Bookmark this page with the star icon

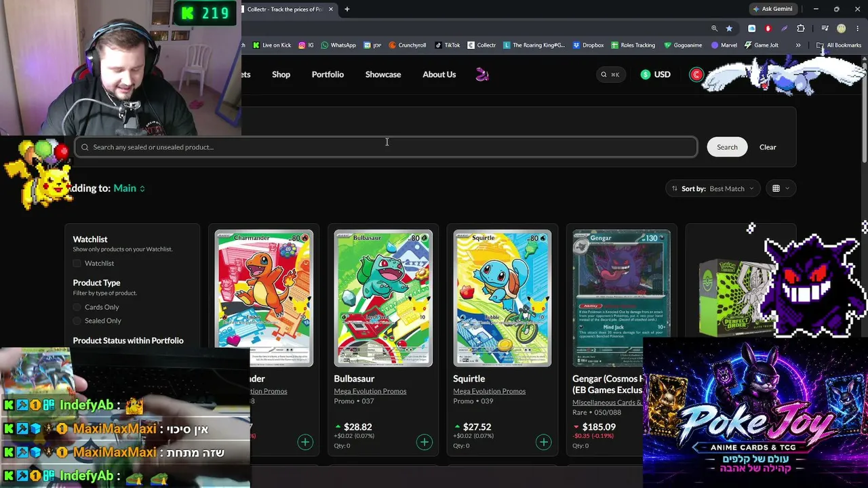pyautogui.click(x=729, y=28)
